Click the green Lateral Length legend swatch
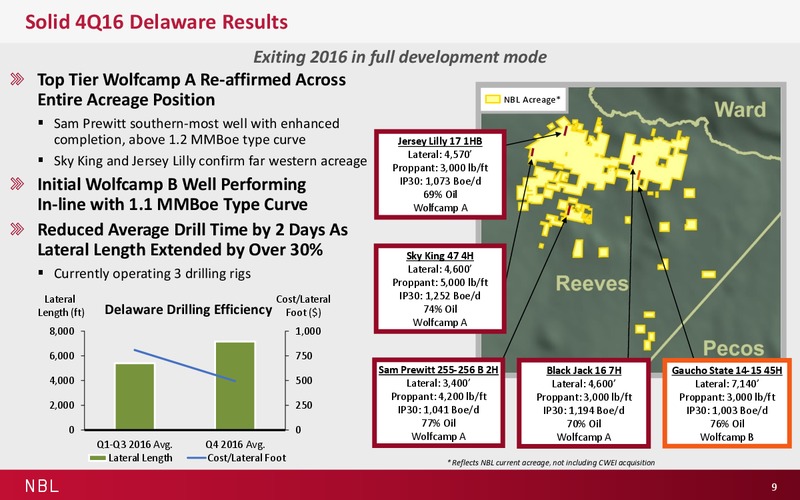The height and width of the screenshot is (500, 800). point(97,458)
